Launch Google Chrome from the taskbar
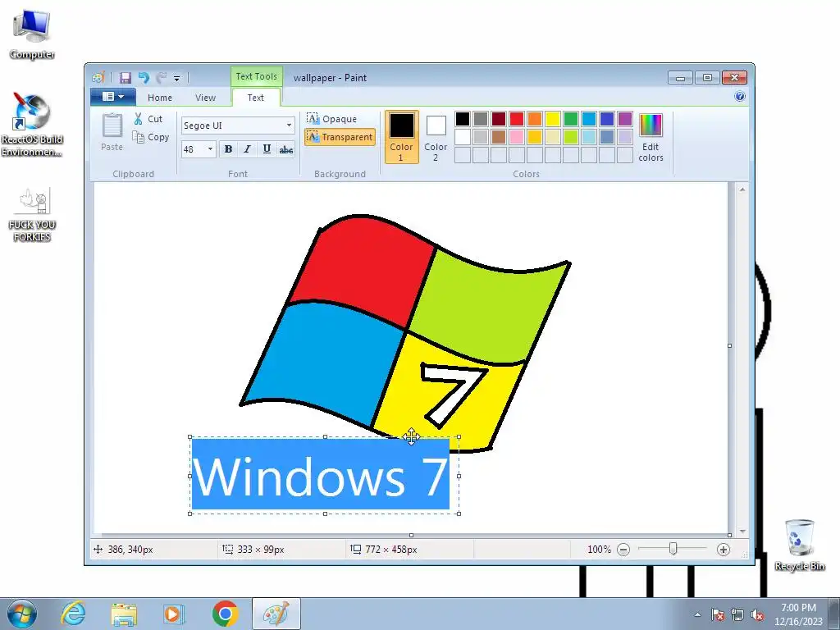840x630 pixels. [x=225, y=614]
